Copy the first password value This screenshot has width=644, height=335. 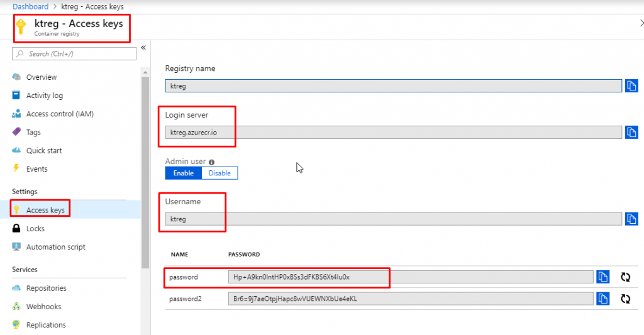coord(603,277)
